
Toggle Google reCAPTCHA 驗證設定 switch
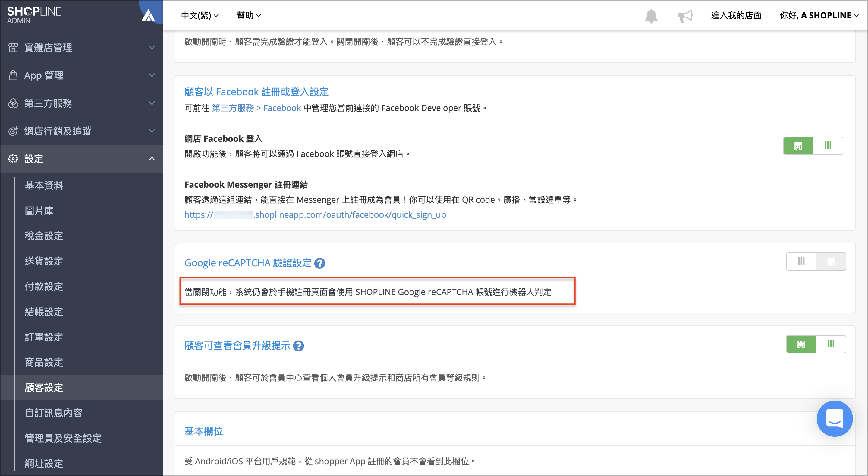816,262
